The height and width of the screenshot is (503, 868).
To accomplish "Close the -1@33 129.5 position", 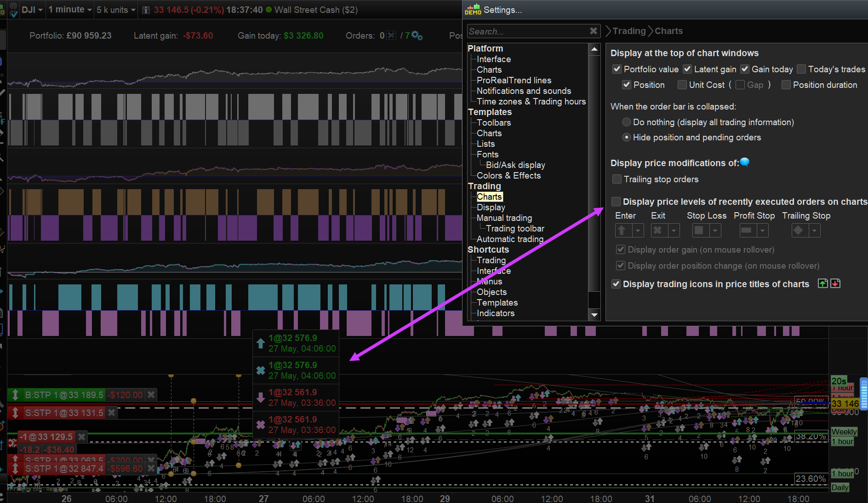I will (x=81, y=437).
